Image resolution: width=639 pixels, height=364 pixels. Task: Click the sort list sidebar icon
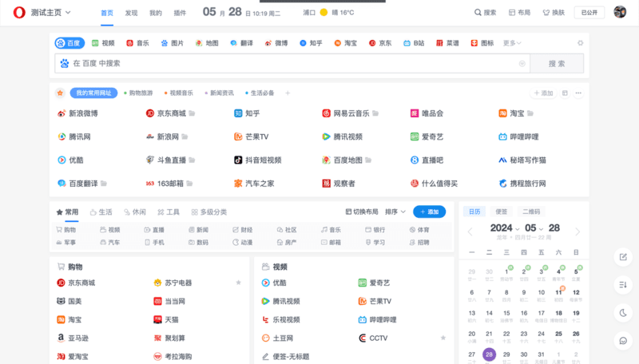click(x=623, y=285)
